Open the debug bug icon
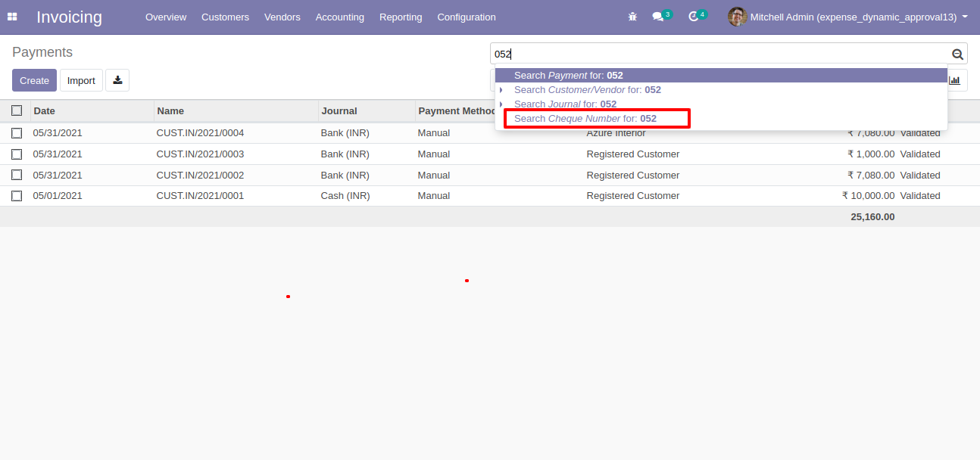980x460 pixels. (632, 17)
